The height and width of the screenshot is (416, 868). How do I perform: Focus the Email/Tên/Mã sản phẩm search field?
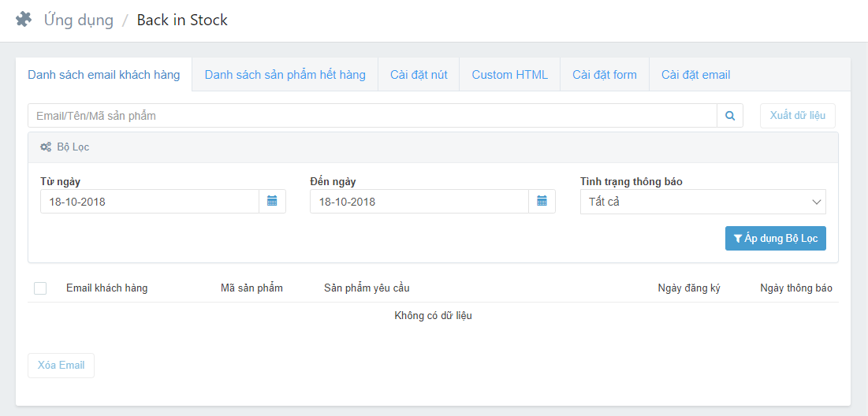tap(371, 116)
